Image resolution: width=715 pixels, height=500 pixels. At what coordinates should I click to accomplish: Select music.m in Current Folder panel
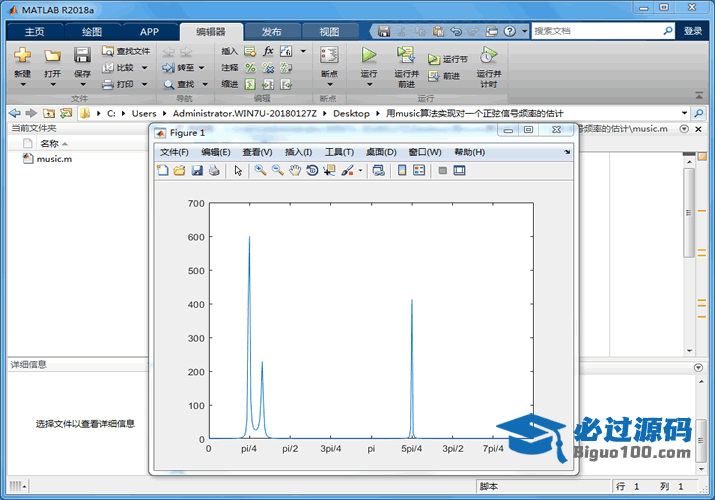[x=54, y=159]
